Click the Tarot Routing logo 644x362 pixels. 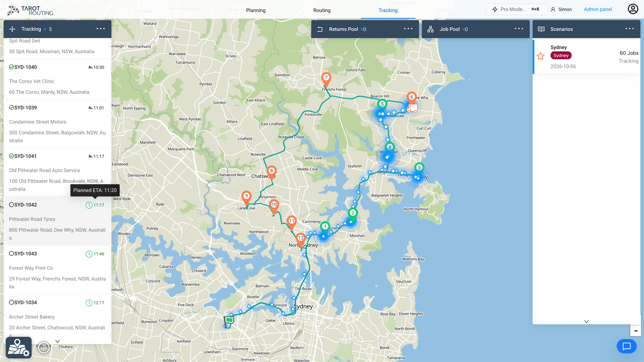click(x=30, y=10)
